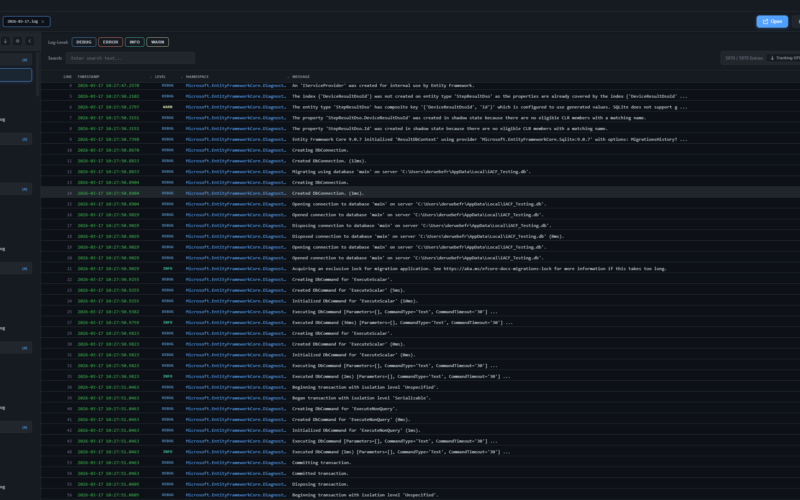Select line 17 'Disposing connection' message

[421, 226]
